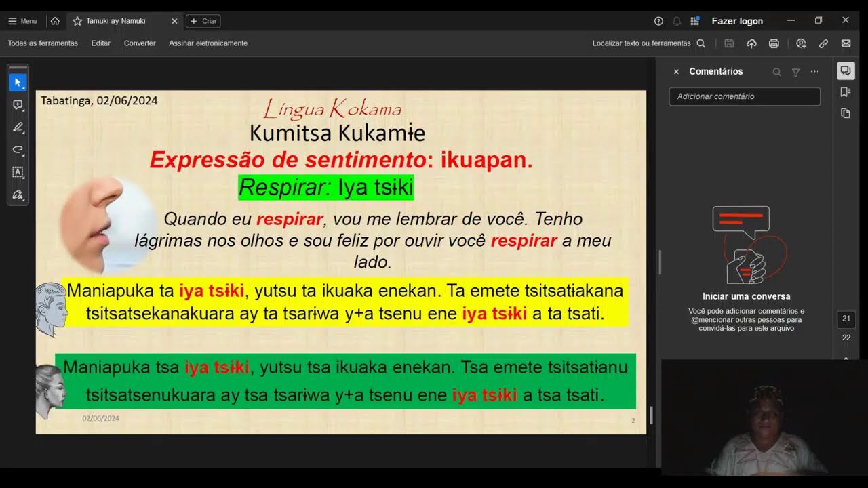The height and width of the screenshot is (488, 868).
Task: Click Localizar texto ou ferramentas search
Action: pyautogui.click(x=649, y=43)
